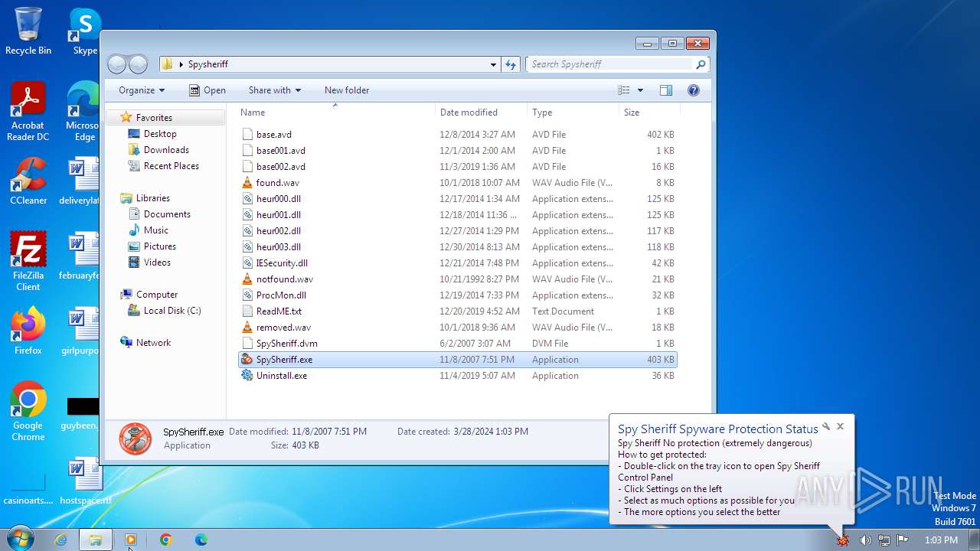Open Internet Explorer from the taskbar
This screenshot has width=980, height=551.
coord(60,540)
